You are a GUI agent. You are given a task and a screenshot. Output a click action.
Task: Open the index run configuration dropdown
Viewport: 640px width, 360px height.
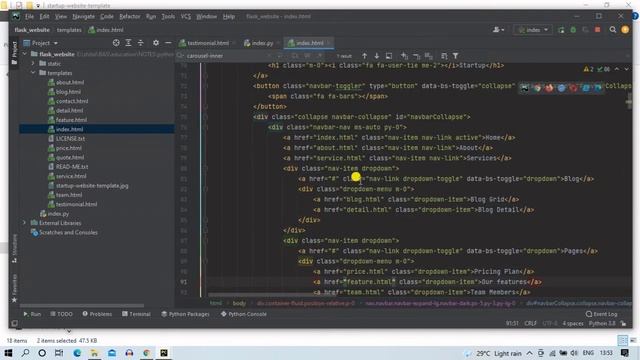coord(533,30)
